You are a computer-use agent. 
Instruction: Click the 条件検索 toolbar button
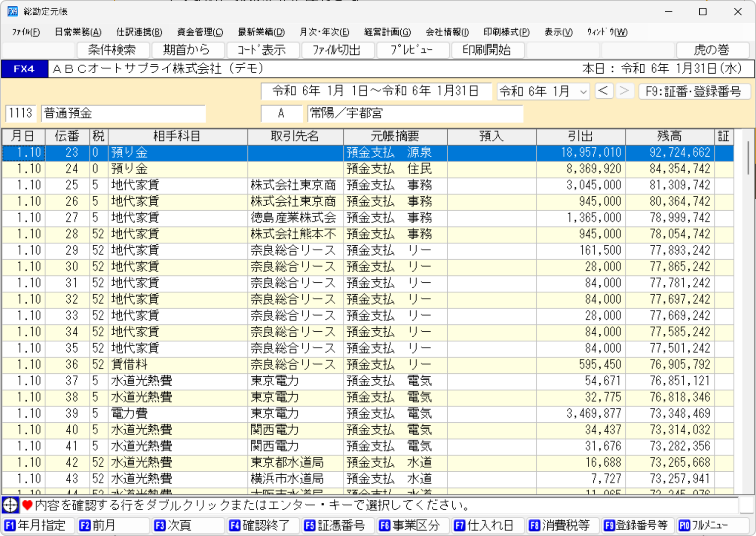point(112,50)
